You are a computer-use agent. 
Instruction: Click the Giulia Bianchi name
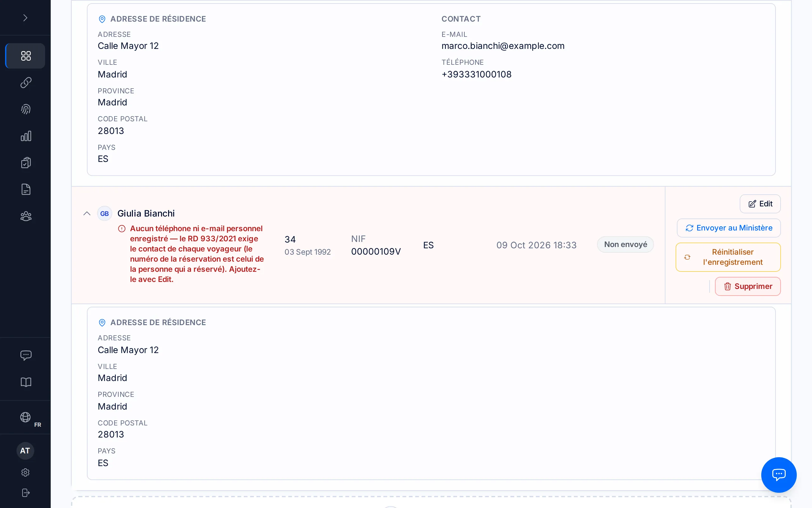146,213
